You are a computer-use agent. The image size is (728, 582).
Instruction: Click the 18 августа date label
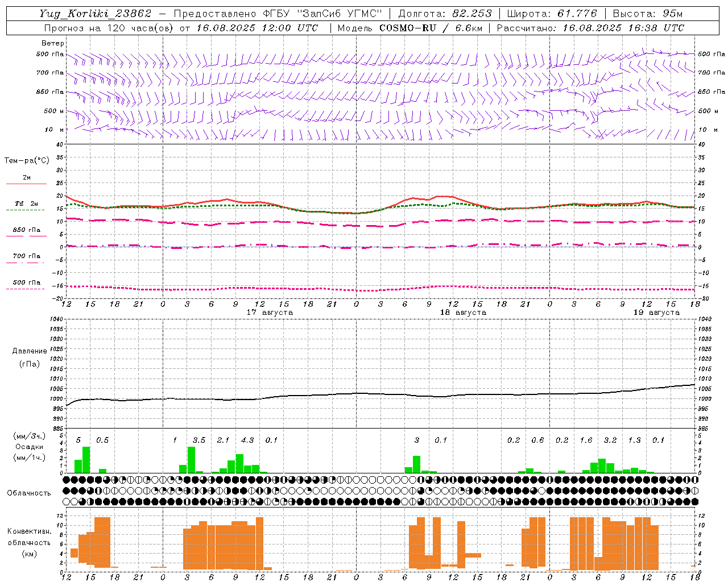[x=463, y=313]
